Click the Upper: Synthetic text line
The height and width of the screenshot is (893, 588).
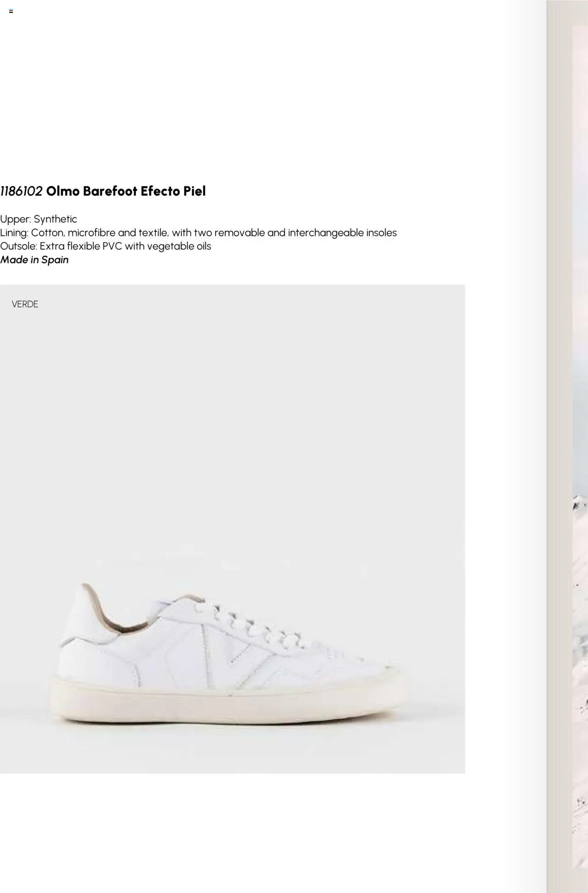pyautogui.click(x=39, y=219)
